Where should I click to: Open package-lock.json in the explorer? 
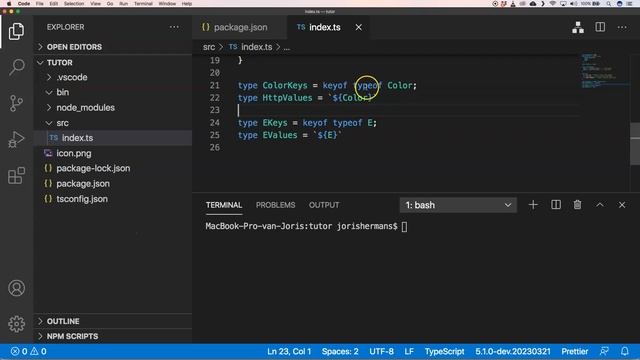pyautogui.click(x=113, y=169)
